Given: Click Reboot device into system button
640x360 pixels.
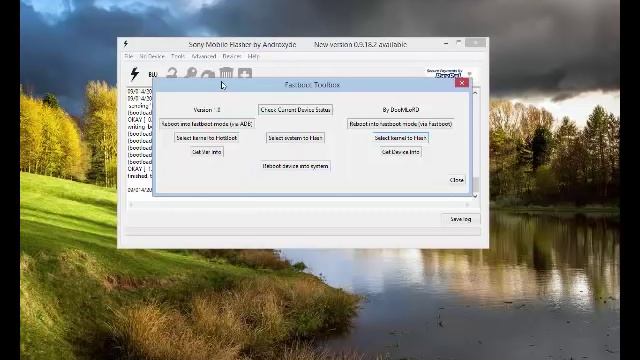Looking at the screenshot, I should coord(296,166).
